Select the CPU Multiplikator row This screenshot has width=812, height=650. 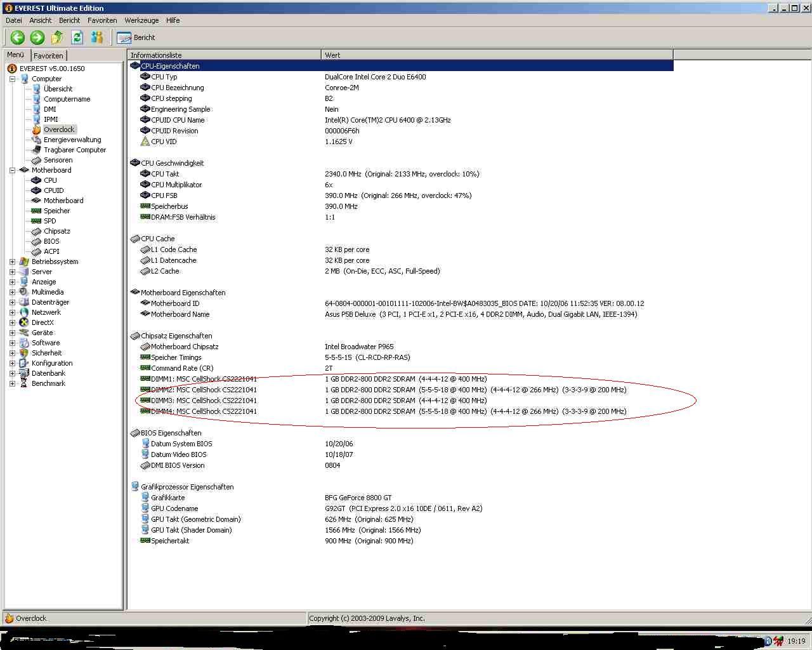tap(401, 185)
